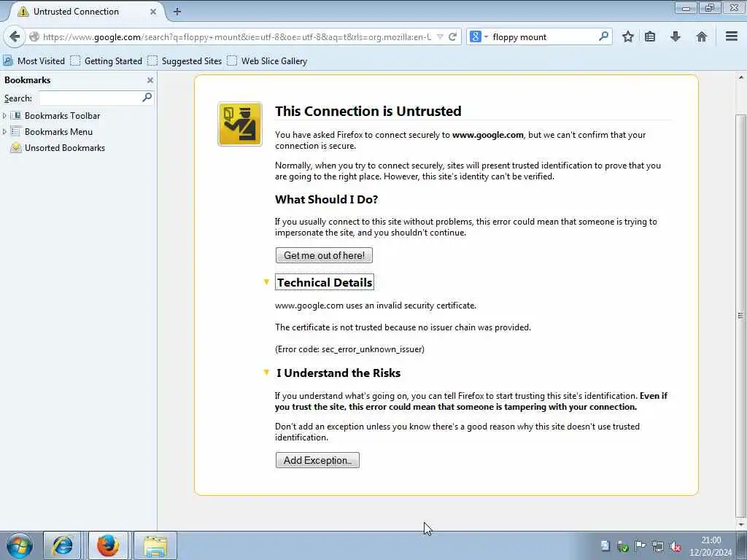Open the network tray icon
Viewport: 747px width, 560px height.
click(658, 546)
